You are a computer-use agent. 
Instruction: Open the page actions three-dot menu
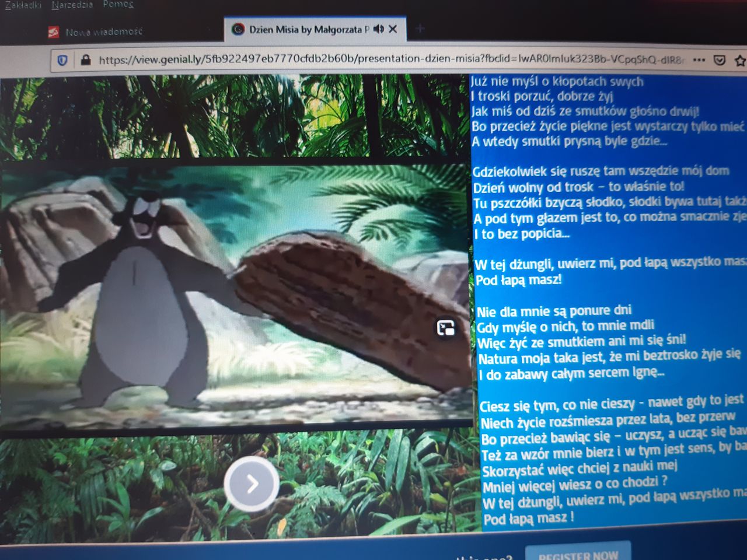699,60
